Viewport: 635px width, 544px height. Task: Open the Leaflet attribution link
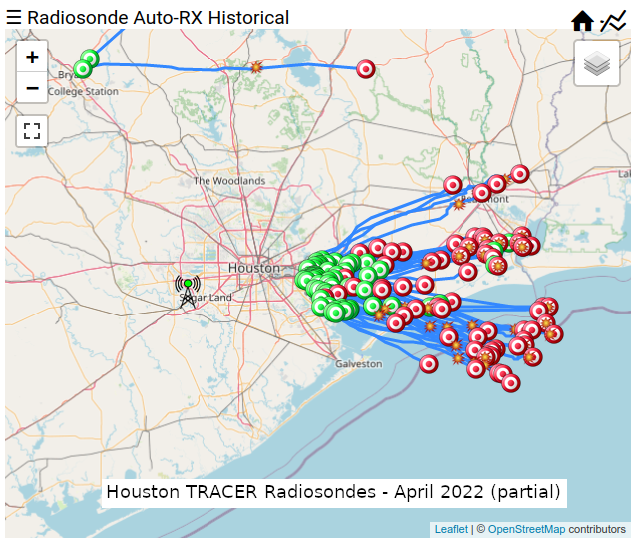451,529
